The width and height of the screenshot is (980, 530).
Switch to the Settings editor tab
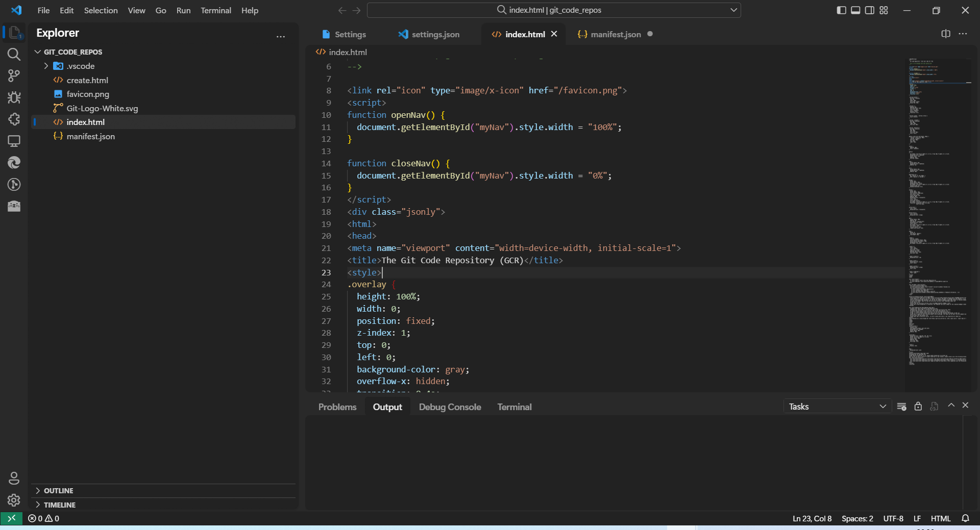click(345, 34)
